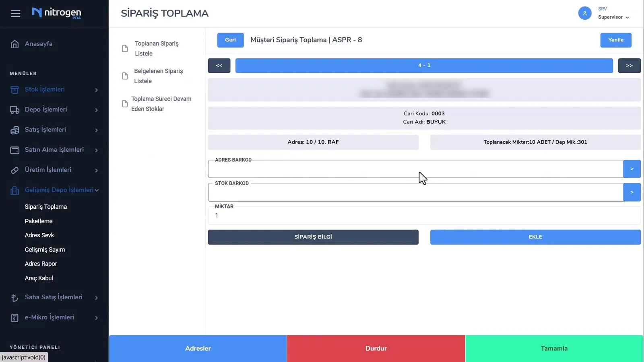Click the Nitrogen PDA logo
Image resolution: width=644 pixels, height=362 pixels.
(56, 13)
